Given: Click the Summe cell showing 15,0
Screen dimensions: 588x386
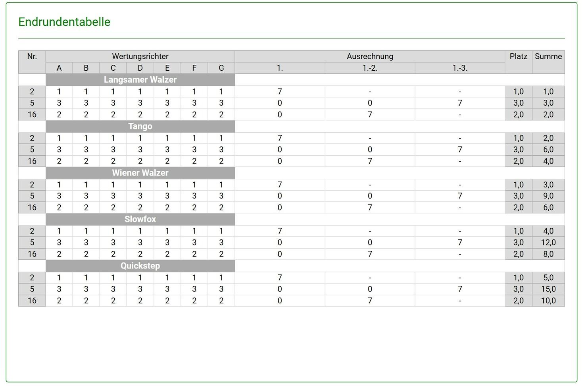Looking at the screenshot, I should pyautogui.click(x=548, y=289).
